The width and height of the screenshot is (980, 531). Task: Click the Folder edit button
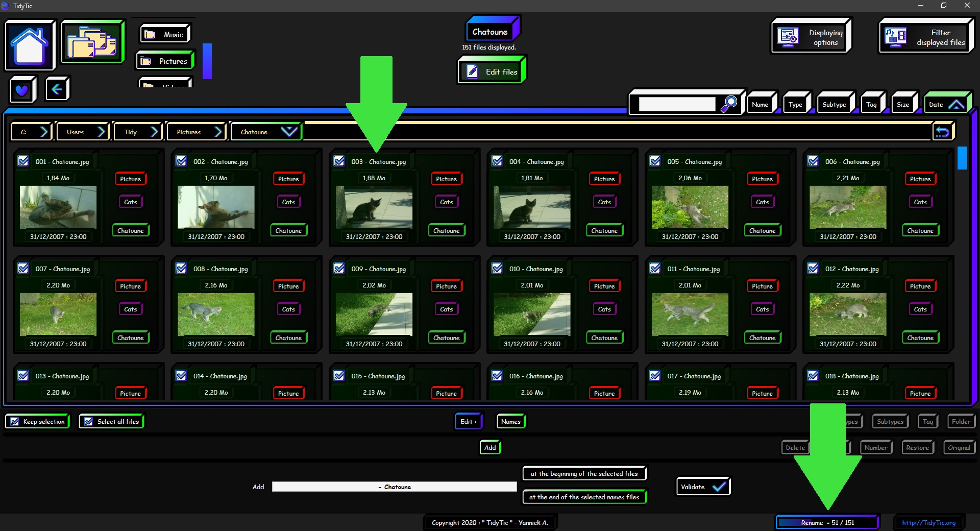pos(961,421)
